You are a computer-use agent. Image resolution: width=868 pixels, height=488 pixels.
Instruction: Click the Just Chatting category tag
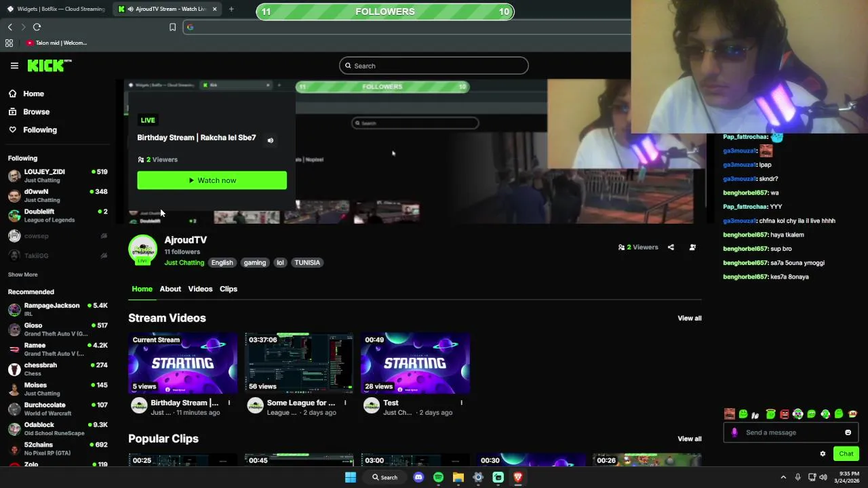click(x=184, y=263)
